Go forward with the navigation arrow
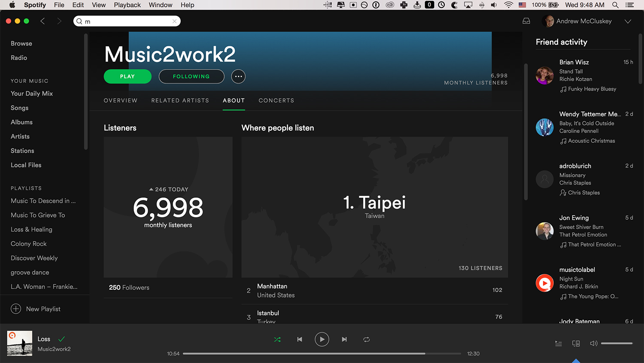This screenshot has width=644, height=363. [x=59, y=21]
